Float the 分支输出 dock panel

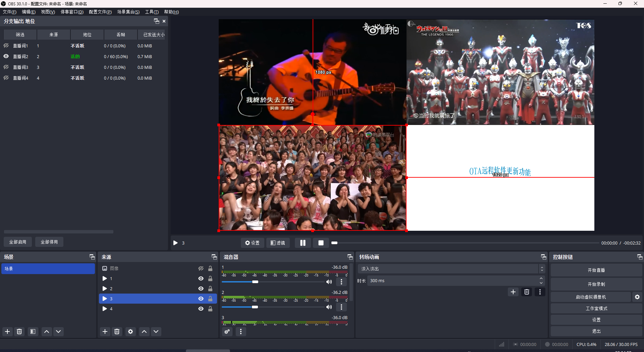tap(156, 21)
